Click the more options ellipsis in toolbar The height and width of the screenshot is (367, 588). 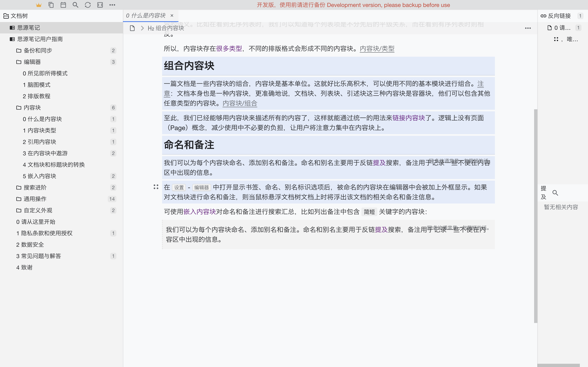pyautogui.click(x=112, y=5)
